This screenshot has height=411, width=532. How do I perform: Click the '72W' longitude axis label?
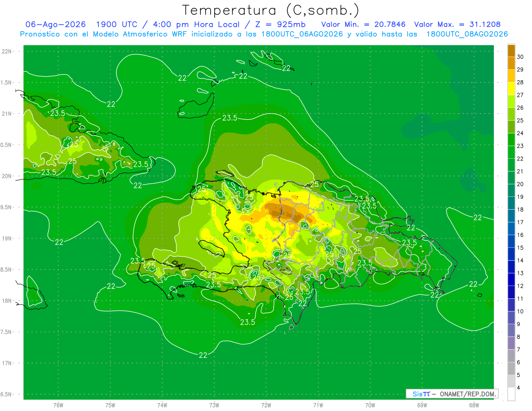tap(266, 405)
